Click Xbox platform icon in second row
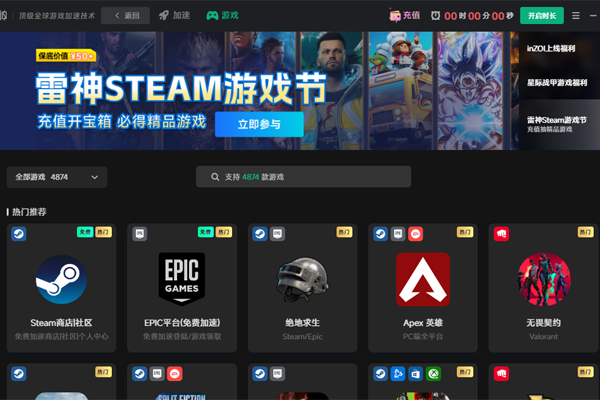 click(433, 374)
